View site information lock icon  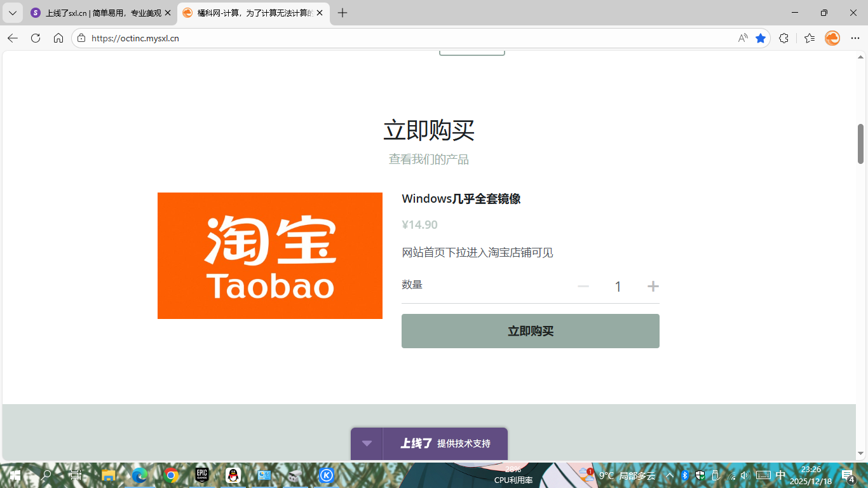81,38
